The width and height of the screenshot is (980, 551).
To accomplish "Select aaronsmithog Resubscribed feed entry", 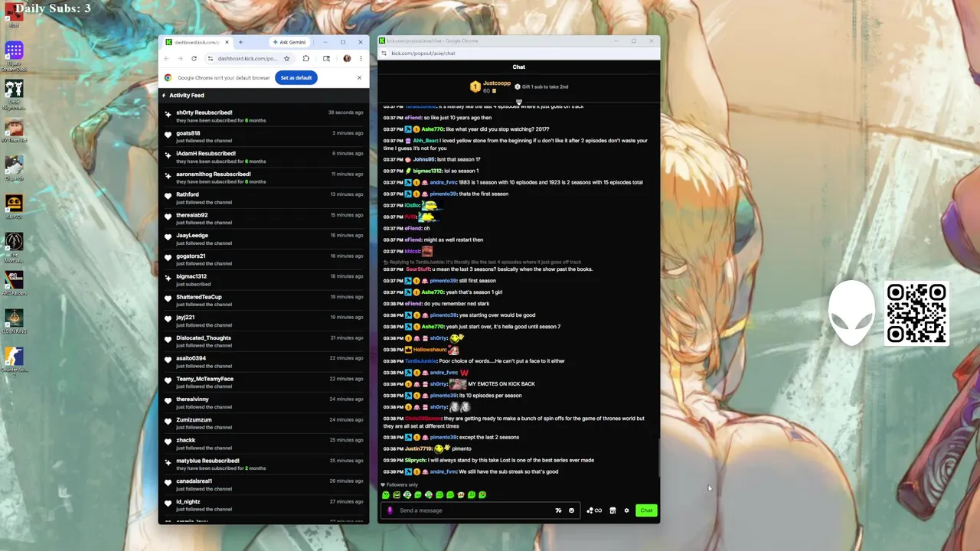I will click(264, 178).
